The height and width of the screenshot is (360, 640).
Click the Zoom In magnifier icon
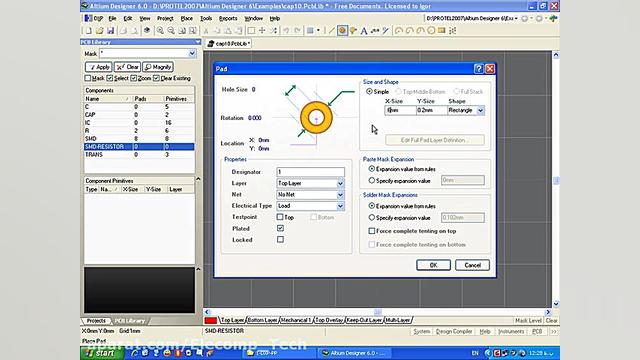coord(160,31)
